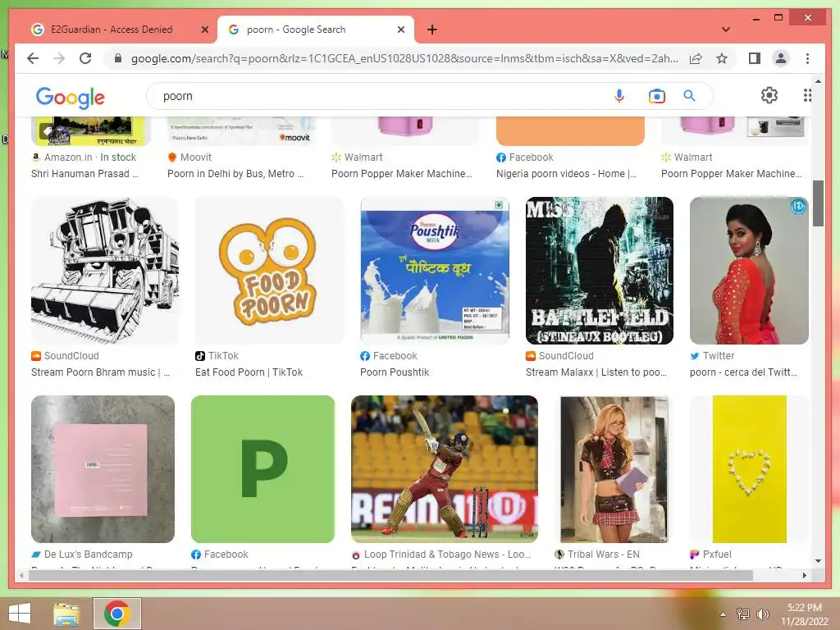This screenshot has width=840, height=630.
Task: Search by image with the camera icon
Action: pos(656,96)
